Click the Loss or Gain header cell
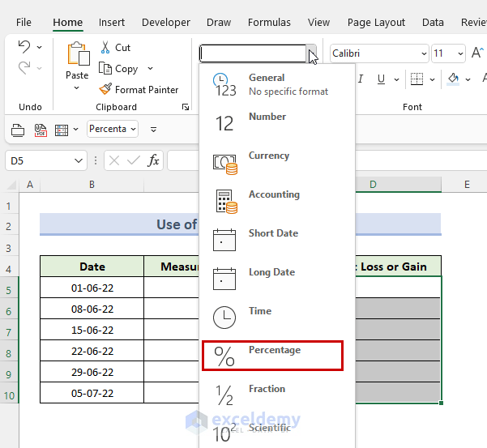 pos(398,267)
